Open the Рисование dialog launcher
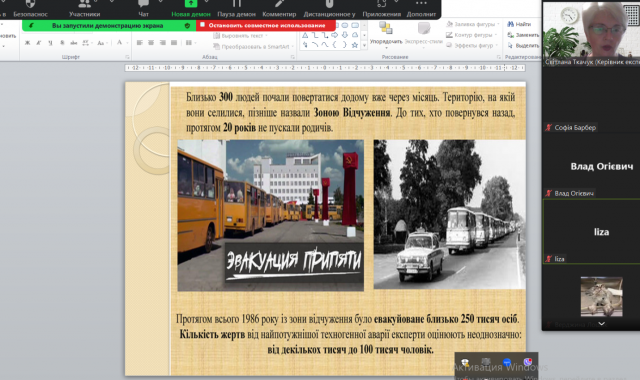640x380 pixels. 498,57
